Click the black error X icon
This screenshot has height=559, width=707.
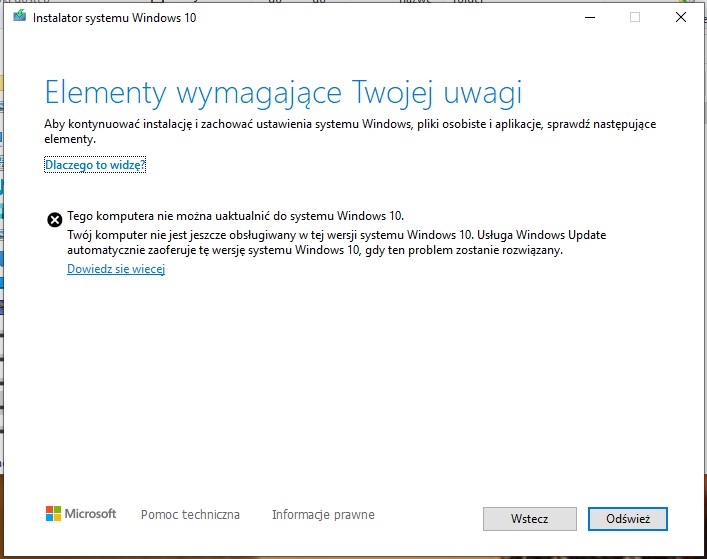(x=55, y=220)
